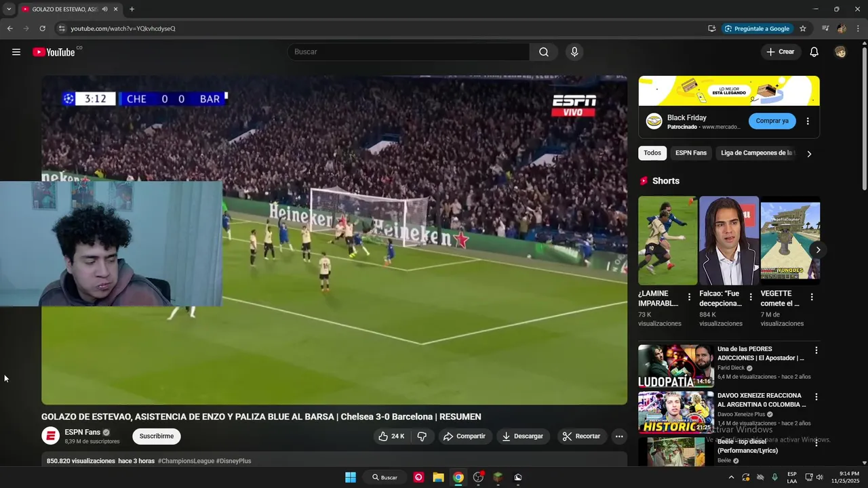
Task: Open Windows taskbar Buscar search
Action: (x=384, y=477)
